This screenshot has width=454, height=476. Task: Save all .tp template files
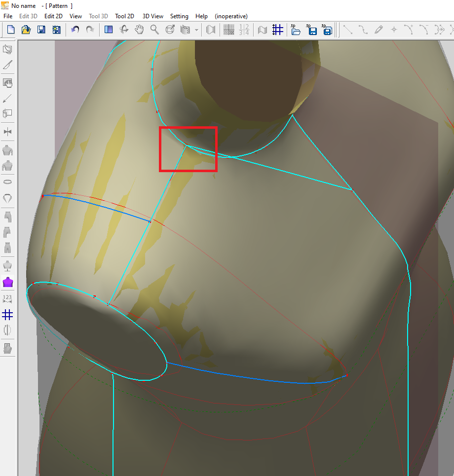(x=327, y=30)
